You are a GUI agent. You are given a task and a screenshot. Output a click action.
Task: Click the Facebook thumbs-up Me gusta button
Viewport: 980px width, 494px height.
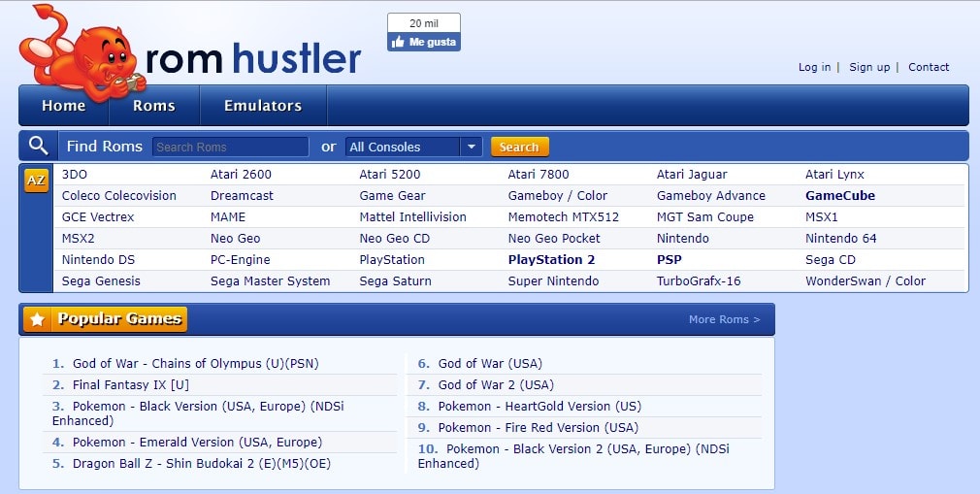[424, 42]
